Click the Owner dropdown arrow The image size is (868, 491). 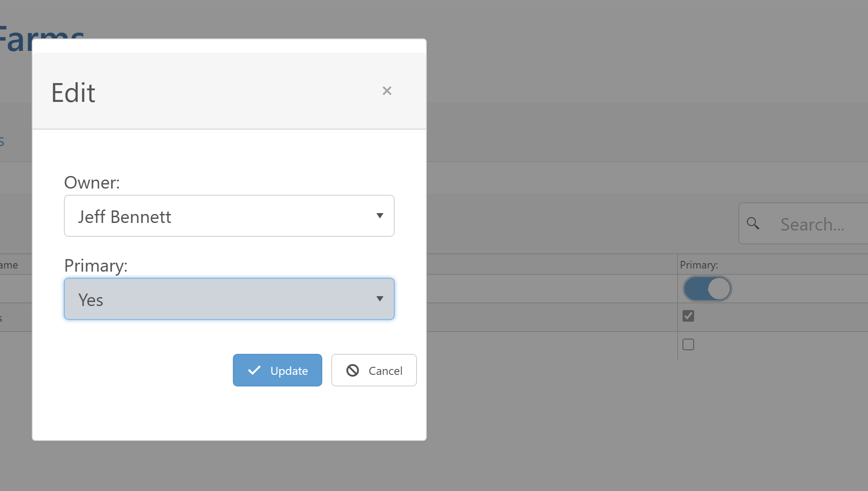click(x=379, y=216)
